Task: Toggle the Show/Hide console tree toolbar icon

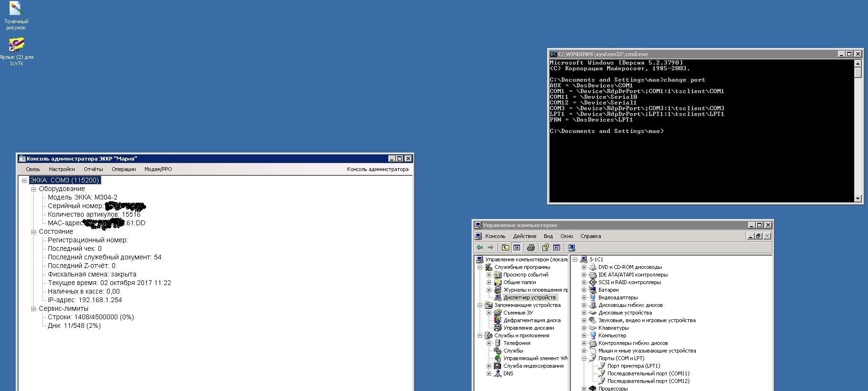Action: pos(517,248)
